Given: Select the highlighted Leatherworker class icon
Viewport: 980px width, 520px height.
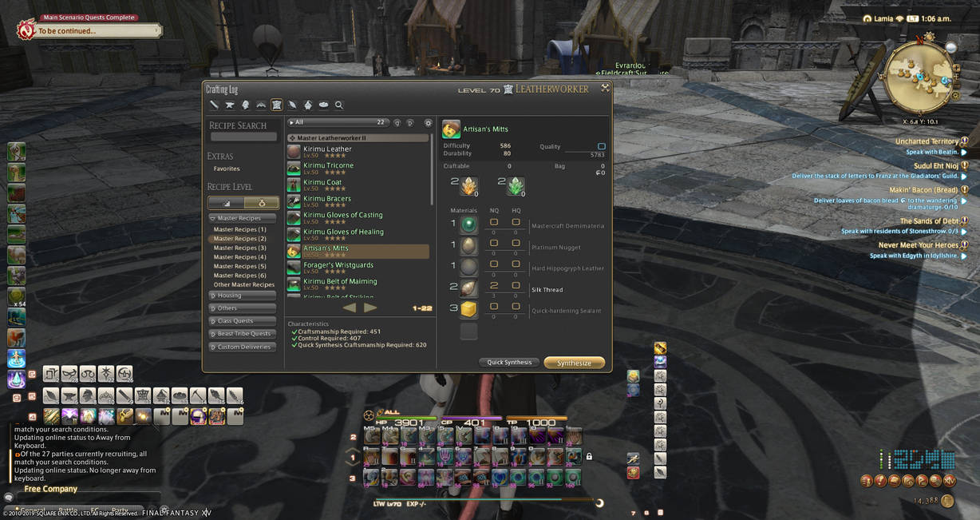Looking at the screenshot, I should tap(277, 105).
